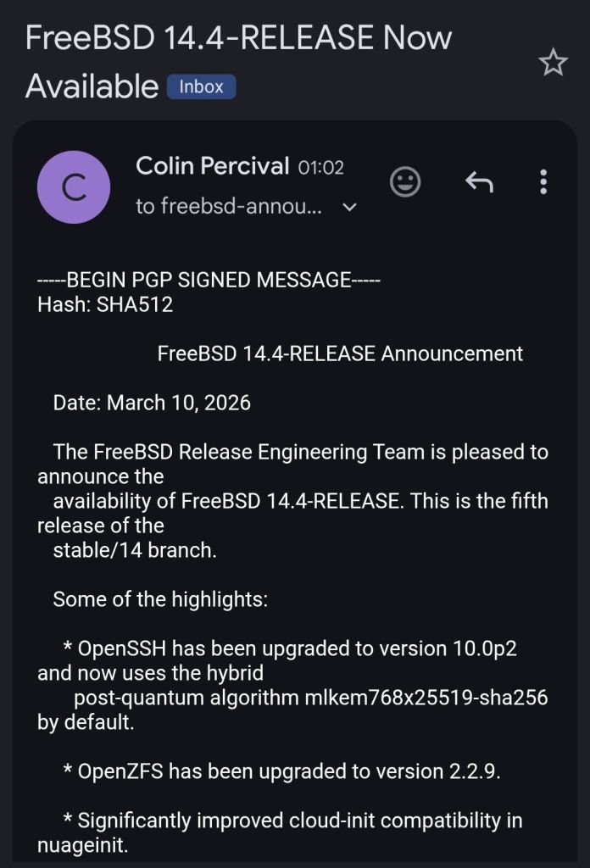This screenshot has width=590, height=868.
Task: Tap the 'Hash: SHA512' line
Action: (105, 304)
